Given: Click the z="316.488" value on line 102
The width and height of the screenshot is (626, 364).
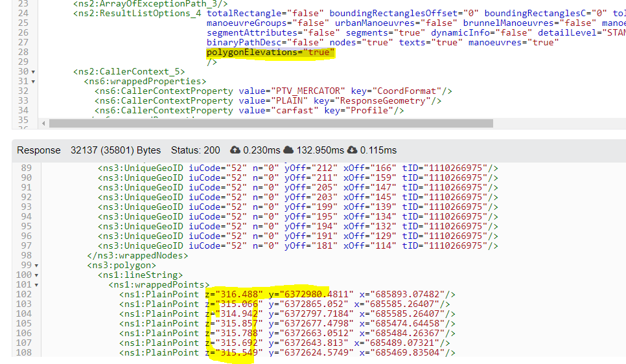Looking at the screenshot, I should coord(233,294).
